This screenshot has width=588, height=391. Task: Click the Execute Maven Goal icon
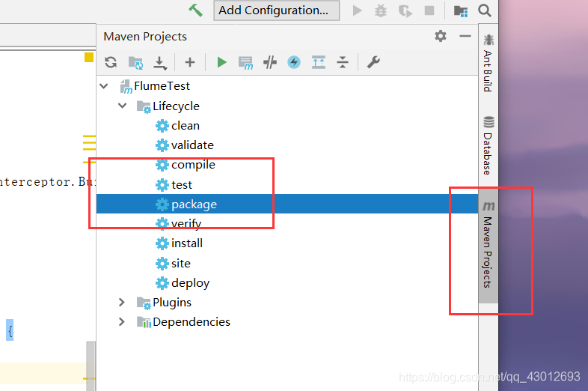coord(245,63)
